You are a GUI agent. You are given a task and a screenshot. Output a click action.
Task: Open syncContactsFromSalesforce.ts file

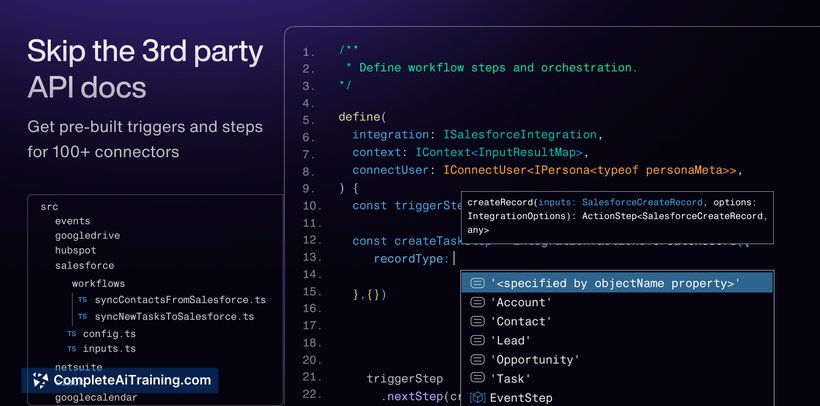click(180, 300)
